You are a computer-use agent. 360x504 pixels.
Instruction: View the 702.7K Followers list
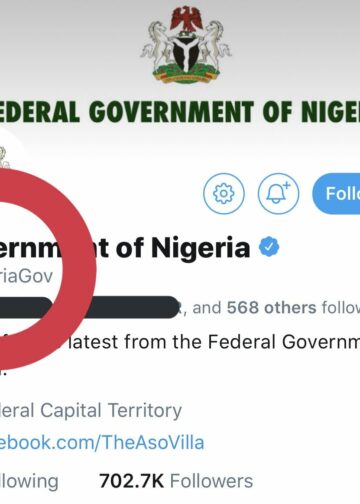tap(176, 481)
